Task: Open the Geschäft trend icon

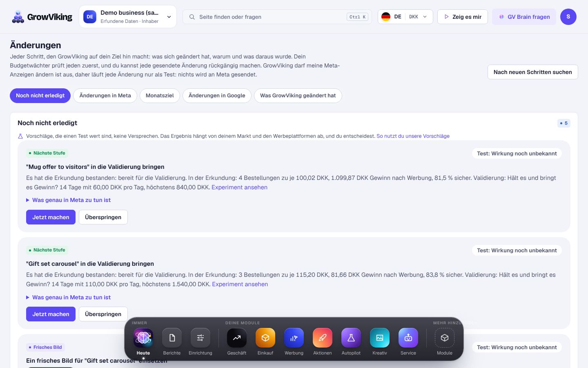Action: pos(237,338)
